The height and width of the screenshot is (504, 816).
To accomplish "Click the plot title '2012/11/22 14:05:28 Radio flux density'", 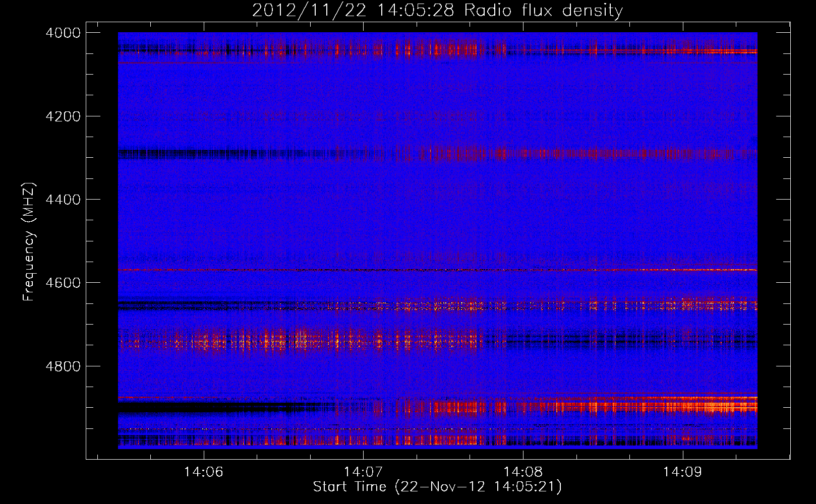I will 437,11.
